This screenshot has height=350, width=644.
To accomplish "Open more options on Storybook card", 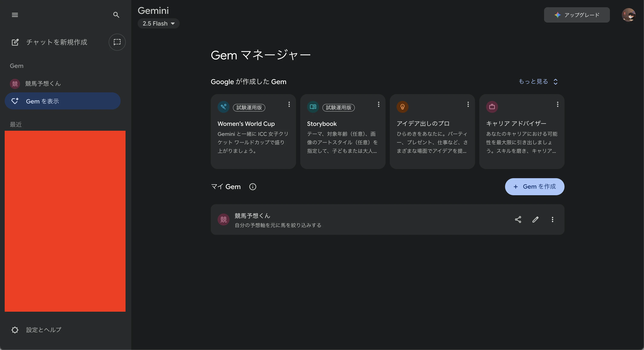I will click(x=378, y=105).
